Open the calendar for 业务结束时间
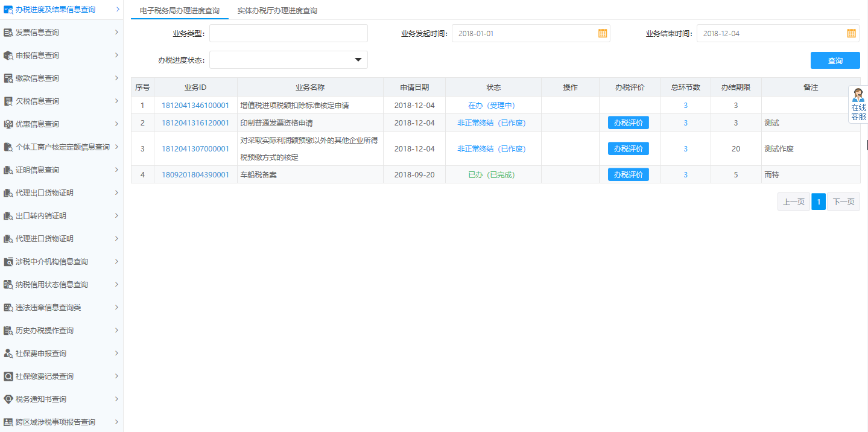Viewport: 868px width, 432px height. [x=851, y=33]
